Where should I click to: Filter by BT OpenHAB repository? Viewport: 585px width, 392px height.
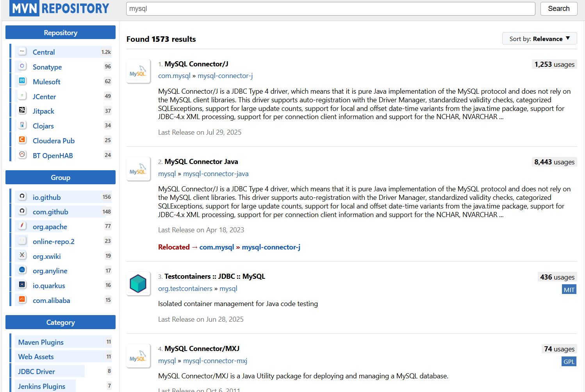click(63, 155)
